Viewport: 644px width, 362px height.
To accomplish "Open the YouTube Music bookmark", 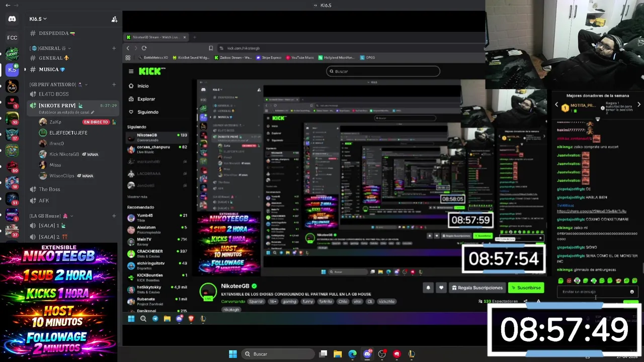I will tap(300, 58).
